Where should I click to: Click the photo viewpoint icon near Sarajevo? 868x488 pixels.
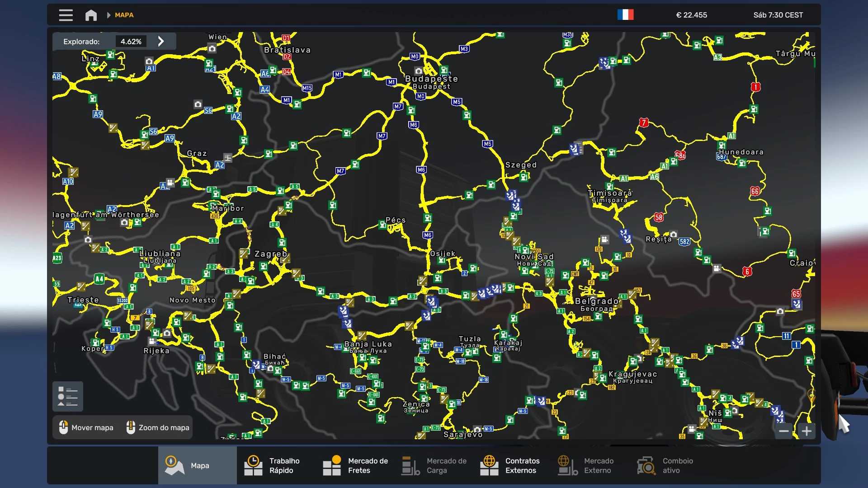[x=477, y=429]
